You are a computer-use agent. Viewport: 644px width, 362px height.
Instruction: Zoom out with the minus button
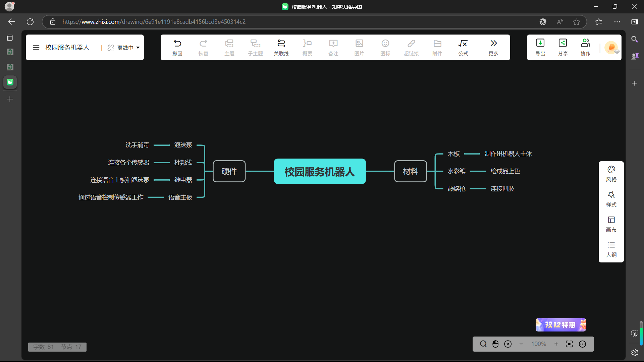tap(521, 344)
